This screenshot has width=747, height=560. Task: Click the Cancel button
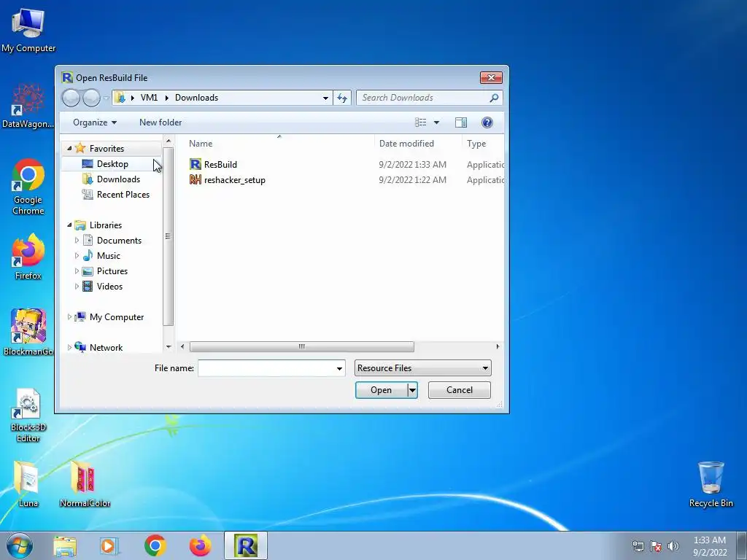click(x=460, y=390)
